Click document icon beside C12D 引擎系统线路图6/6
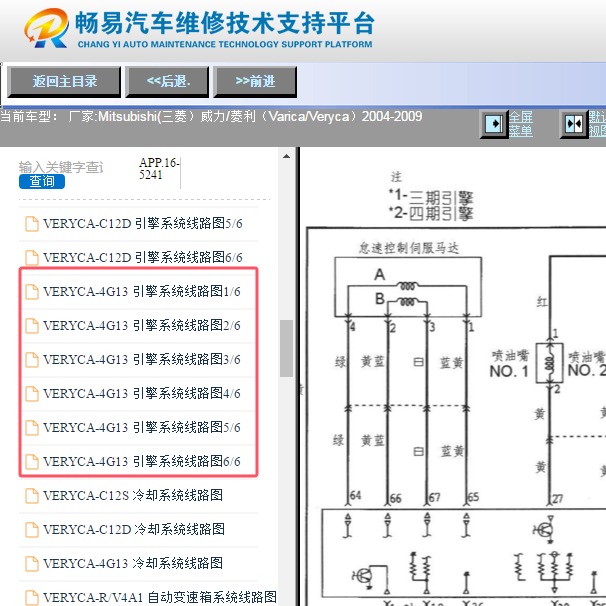606x606 pixels. tap(32, 258)
